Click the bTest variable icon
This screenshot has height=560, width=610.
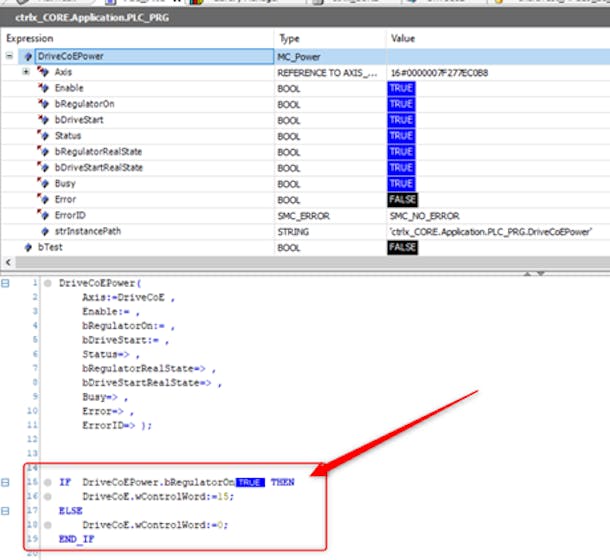28,248
